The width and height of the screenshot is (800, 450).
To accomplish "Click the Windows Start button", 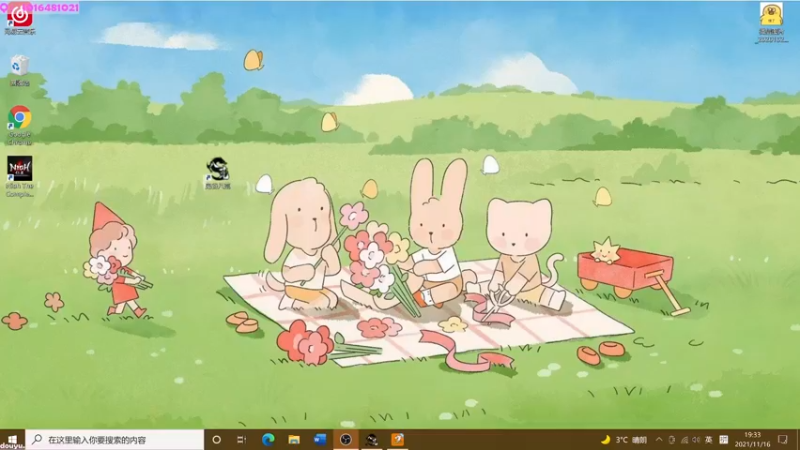I will point(12,439).
